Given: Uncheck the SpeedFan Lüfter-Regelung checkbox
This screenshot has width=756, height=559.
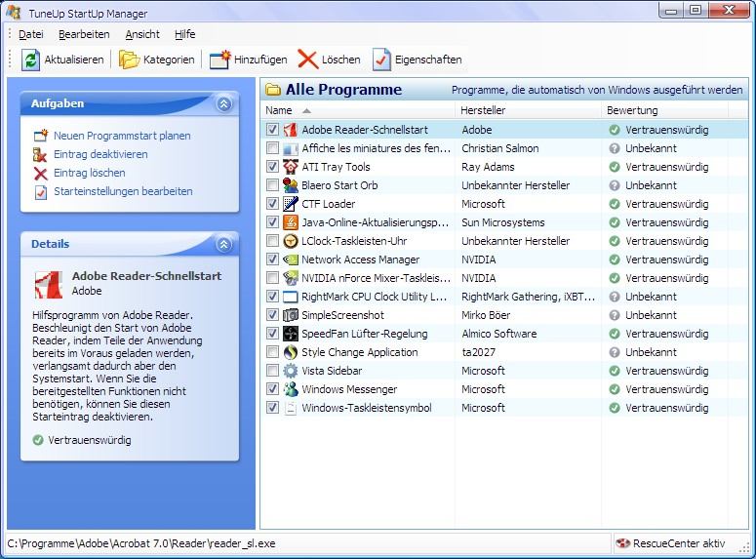Looking at the screenshot, I should tap(272, 333).
